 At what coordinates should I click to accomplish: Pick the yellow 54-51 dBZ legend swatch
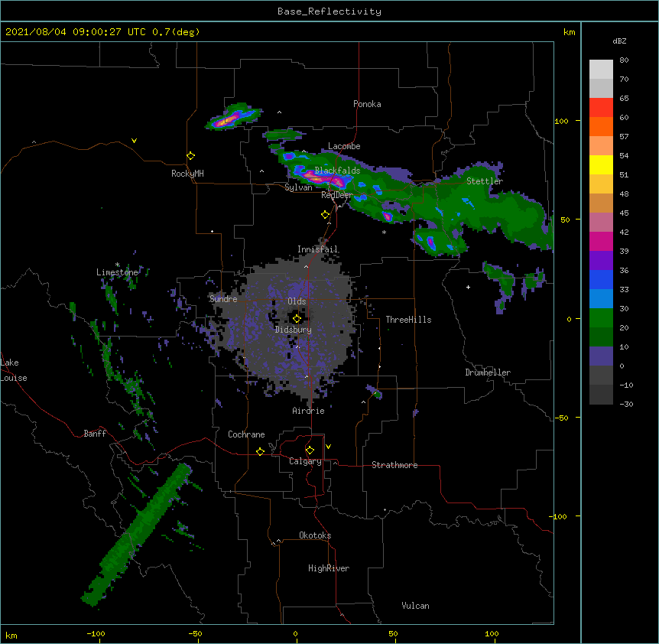click(601, 165)
